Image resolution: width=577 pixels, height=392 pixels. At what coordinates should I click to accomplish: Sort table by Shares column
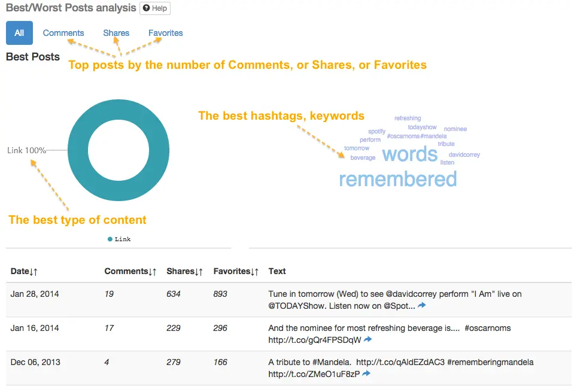pyautogui.click(x=185, y=272)
